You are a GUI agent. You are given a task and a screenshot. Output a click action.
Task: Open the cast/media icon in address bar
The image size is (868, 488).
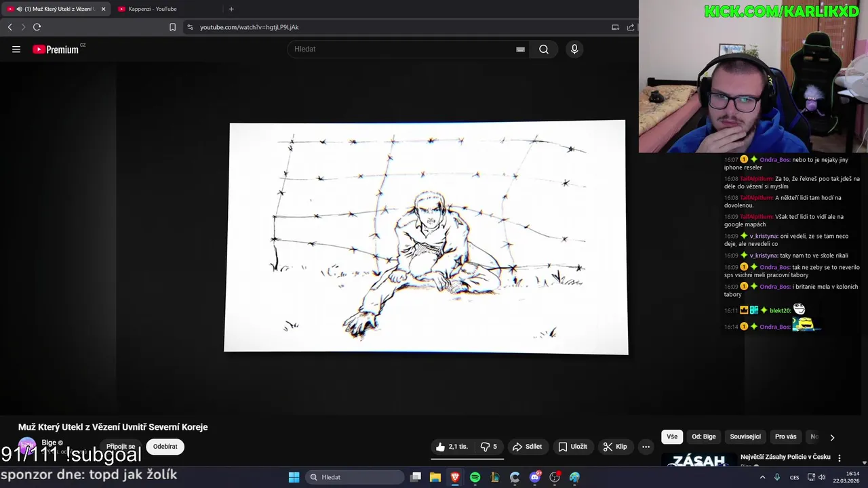pyautogui.click(x=615, y=27)
